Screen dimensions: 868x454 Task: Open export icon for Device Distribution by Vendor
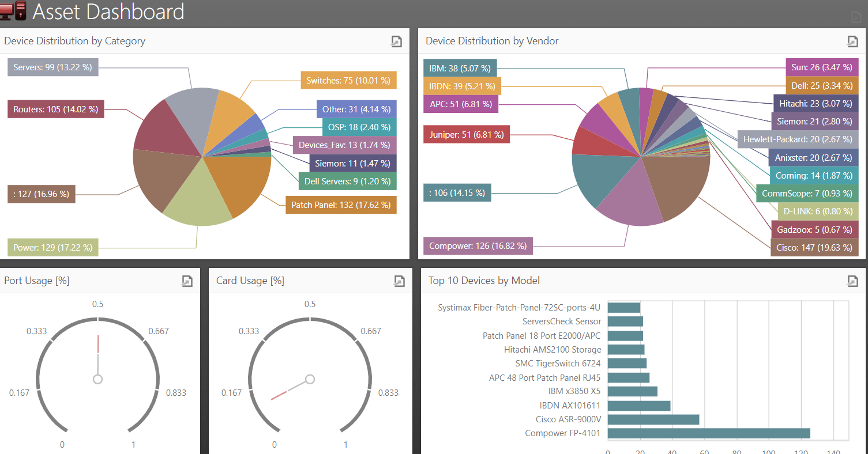[852, 41]
